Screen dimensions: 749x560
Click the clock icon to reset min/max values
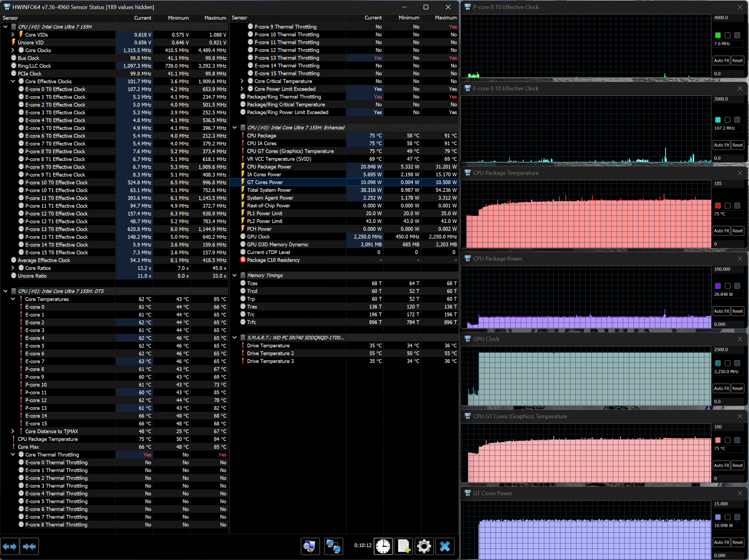click(x=383, y=546)
